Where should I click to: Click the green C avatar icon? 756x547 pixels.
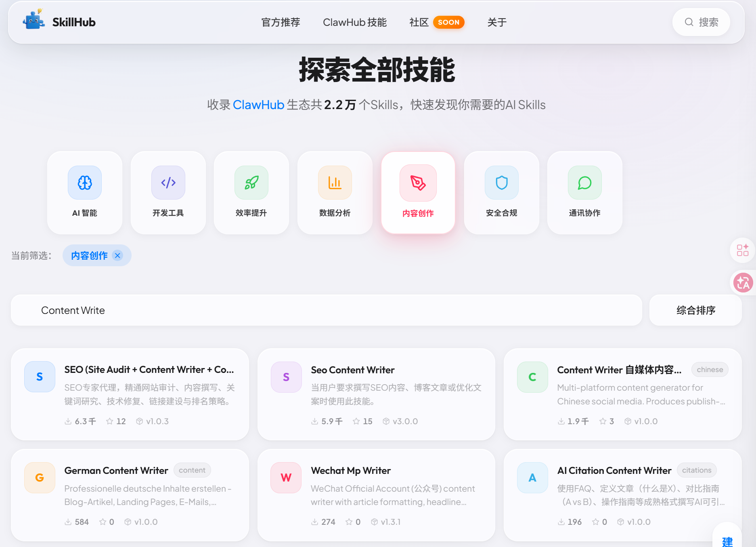pos(532,377)
